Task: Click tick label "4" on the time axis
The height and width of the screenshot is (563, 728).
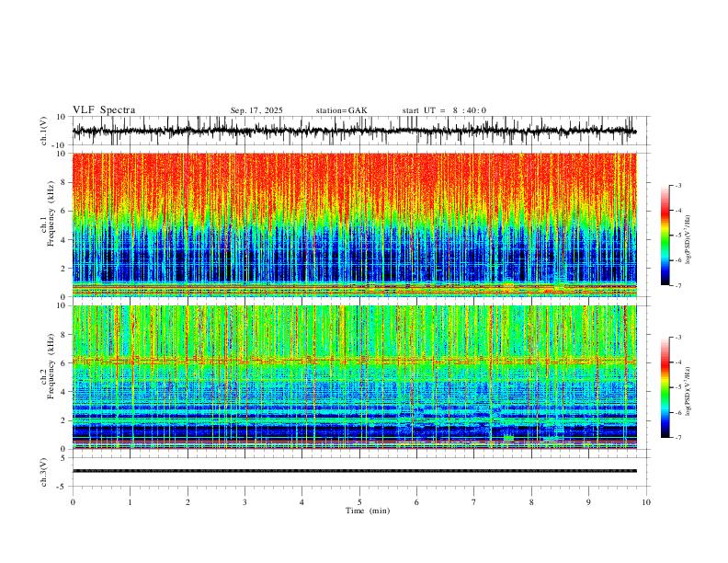Action: [x=301, y=502]
